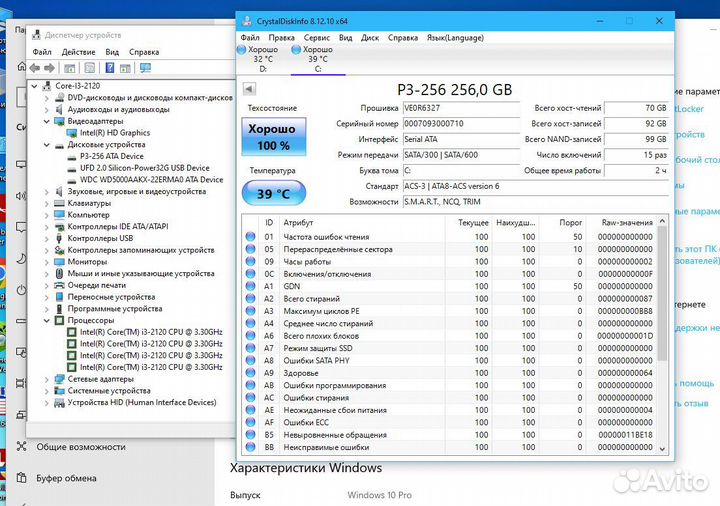Click the status circle for attribute 01

[x=250, y=236]
